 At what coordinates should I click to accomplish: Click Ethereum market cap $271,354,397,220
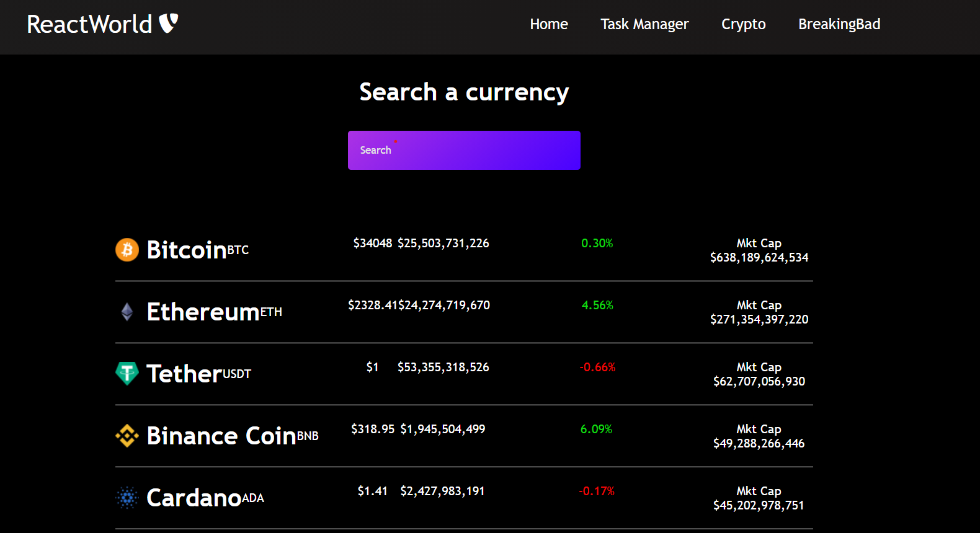coord(759,319)
